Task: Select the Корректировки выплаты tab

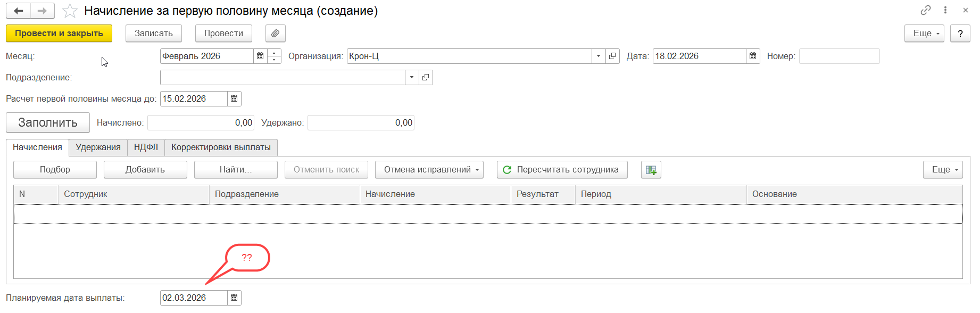Action: click(x=221, y=147)
